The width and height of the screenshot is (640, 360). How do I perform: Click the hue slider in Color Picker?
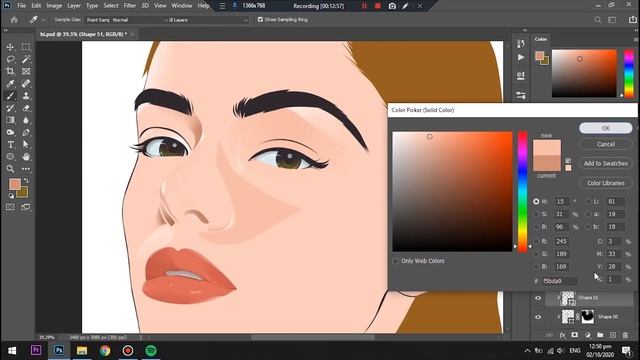[522, 191]
